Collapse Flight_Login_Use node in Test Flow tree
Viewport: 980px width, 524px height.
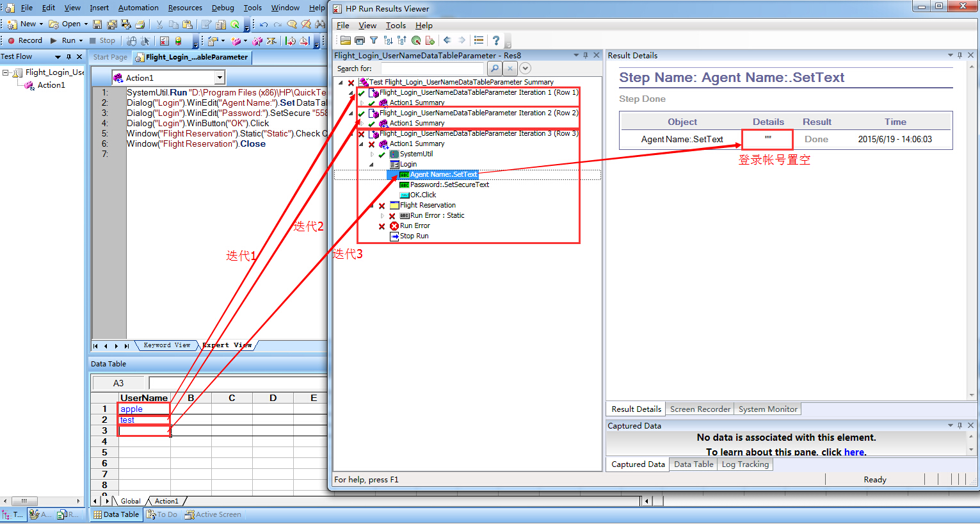(x=6, y=72)
